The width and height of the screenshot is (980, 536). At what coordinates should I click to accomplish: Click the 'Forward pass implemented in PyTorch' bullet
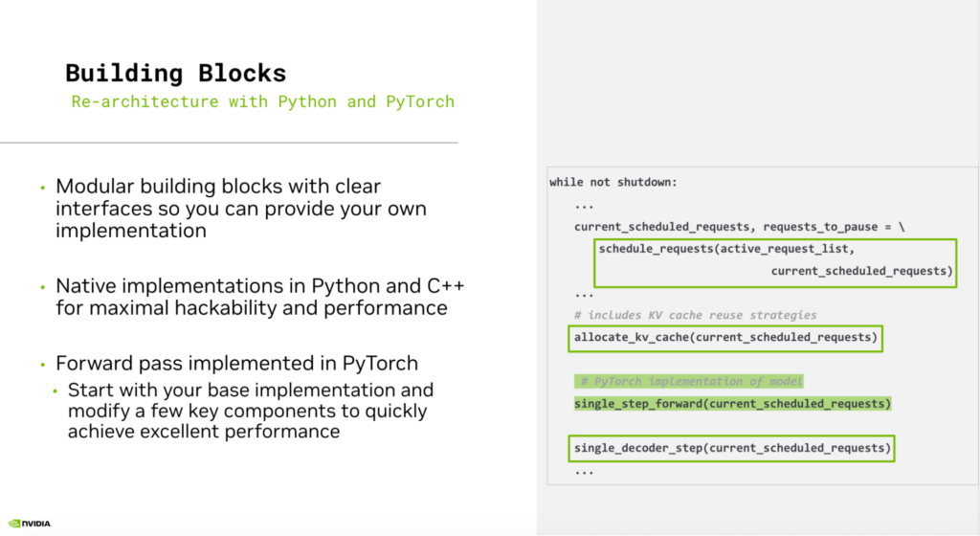click(236, 364)
